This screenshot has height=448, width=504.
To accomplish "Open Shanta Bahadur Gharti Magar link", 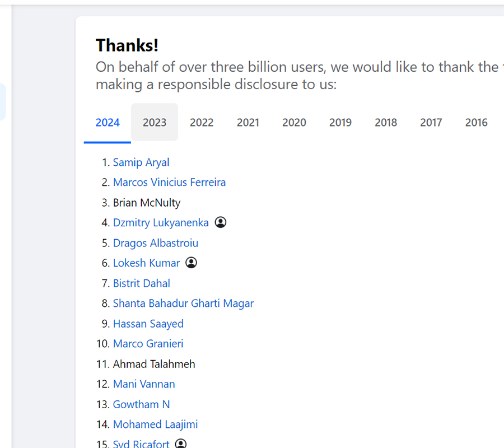I will [x=183, y=303].
